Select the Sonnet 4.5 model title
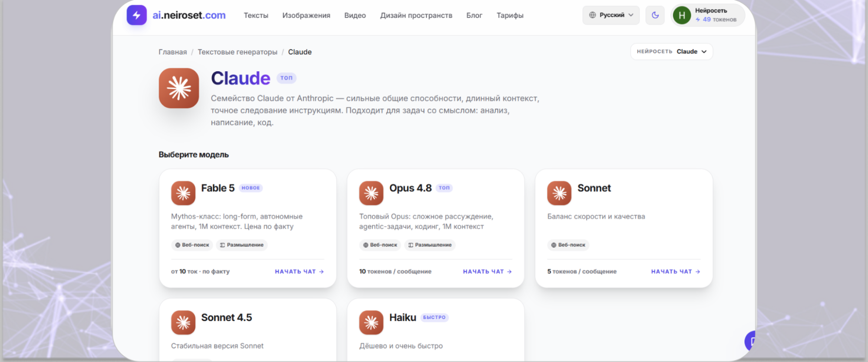The width and height of the screenshot is (868, 362). coord(226,318)
